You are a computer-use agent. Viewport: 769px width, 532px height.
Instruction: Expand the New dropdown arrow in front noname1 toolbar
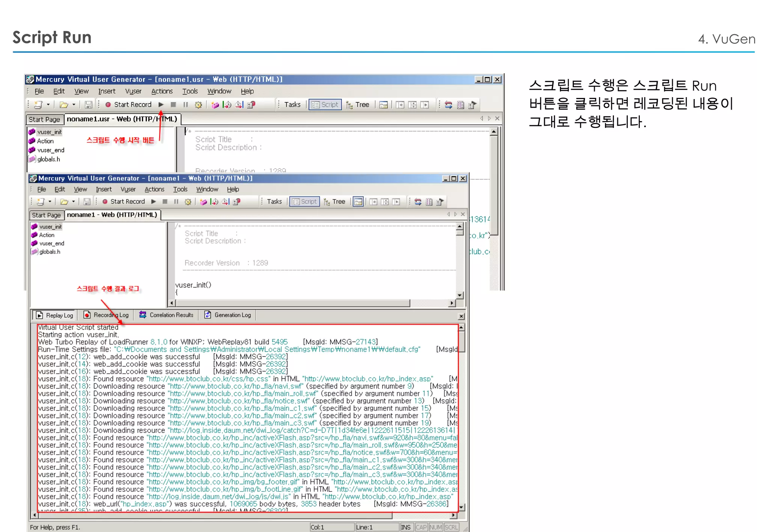coord(50,201)
